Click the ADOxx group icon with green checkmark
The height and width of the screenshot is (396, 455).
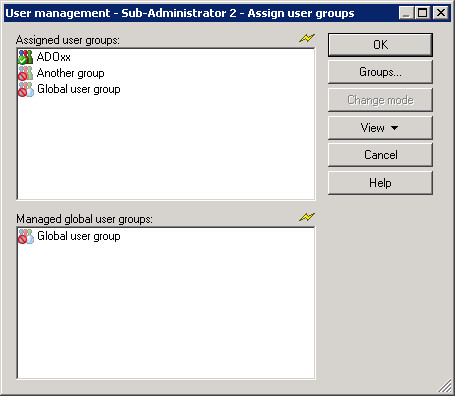[25, 57]
